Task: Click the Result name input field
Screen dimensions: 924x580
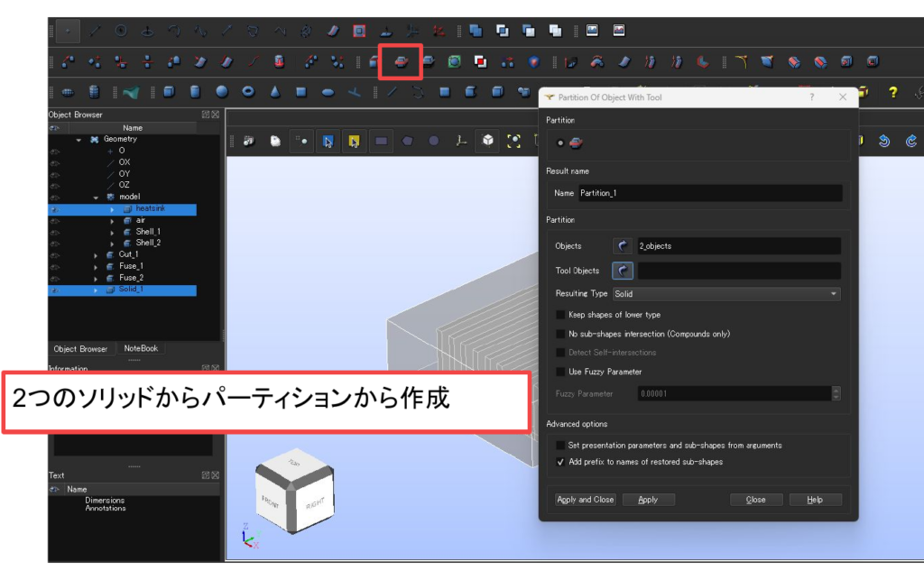Action: click(709, 193)
